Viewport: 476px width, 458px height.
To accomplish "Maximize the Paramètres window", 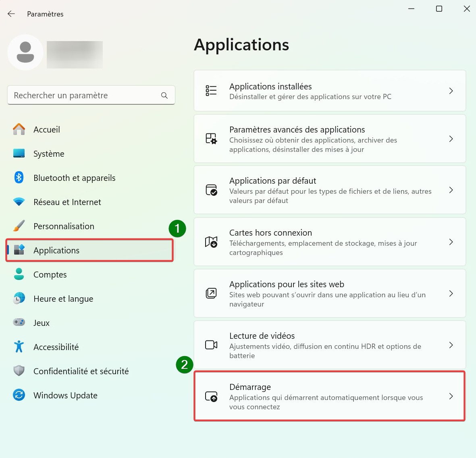I will point(439,9).
